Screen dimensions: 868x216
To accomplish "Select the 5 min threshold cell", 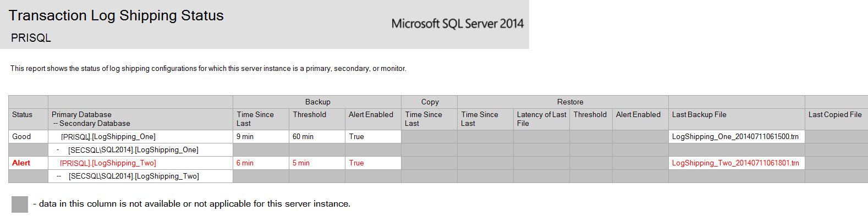I will point(317,163).
